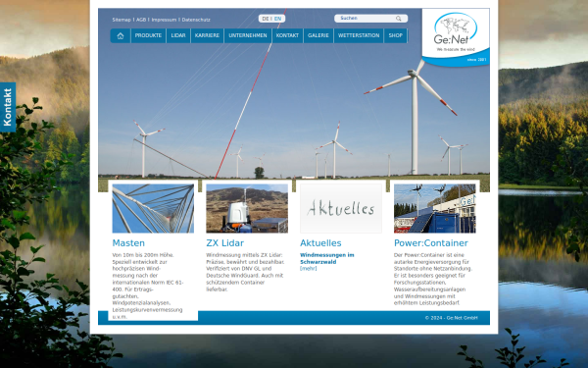Open Windmessungen im Schwarzwald news link
Image resolution: width=588 pixels, height=368 pixels.
(x=327, y=258)
